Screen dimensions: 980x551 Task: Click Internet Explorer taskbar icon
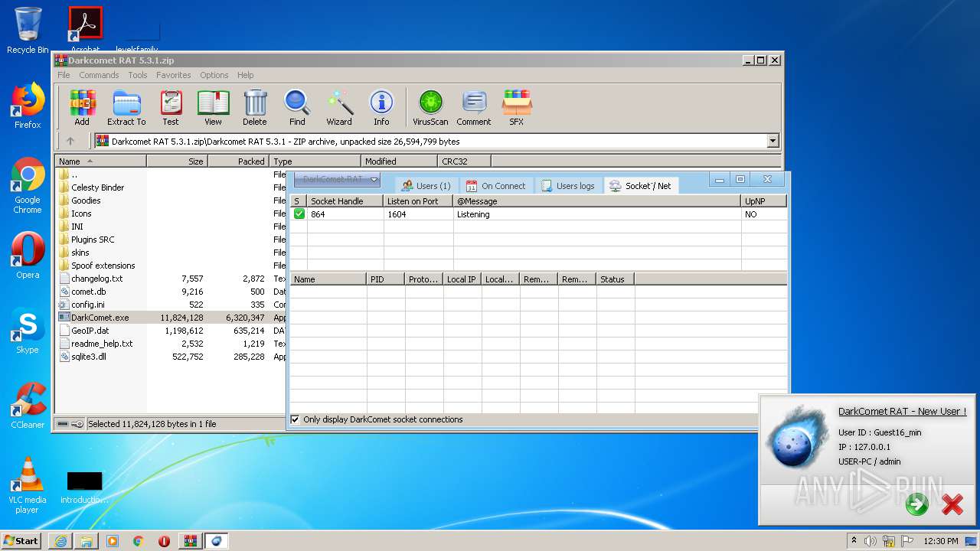[x=60, y=541]
